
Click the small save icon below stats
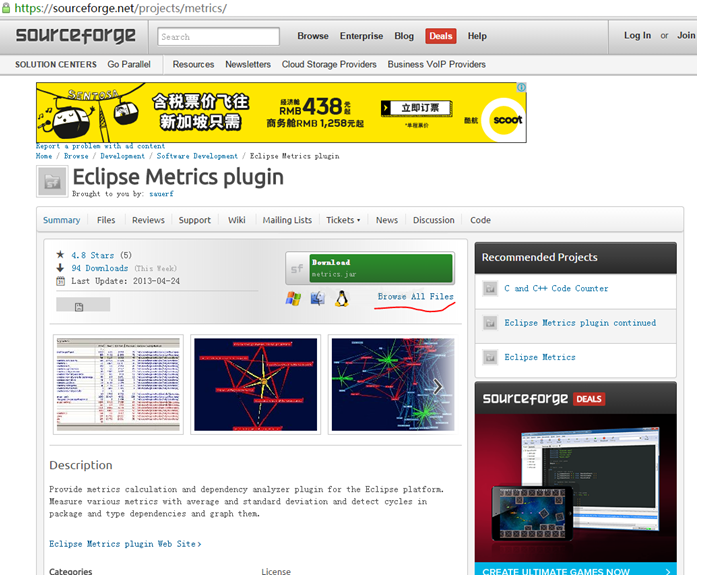(79, 307)
